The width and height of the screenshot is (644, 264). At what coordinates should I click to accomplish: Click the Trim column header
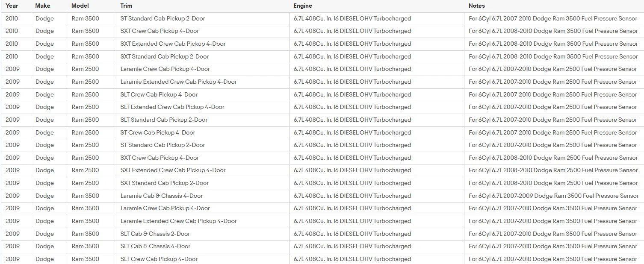[126, 6]
